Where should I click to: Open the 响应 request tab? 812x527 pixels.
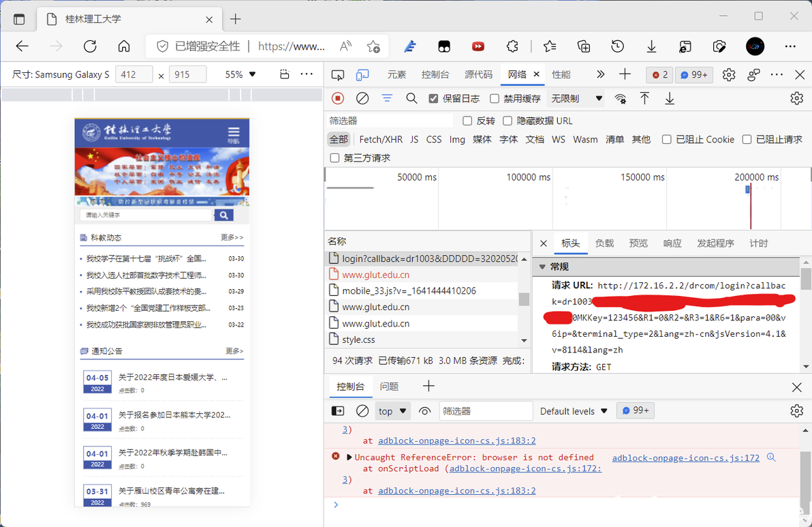pyautogui.click(x=672, y=243)
